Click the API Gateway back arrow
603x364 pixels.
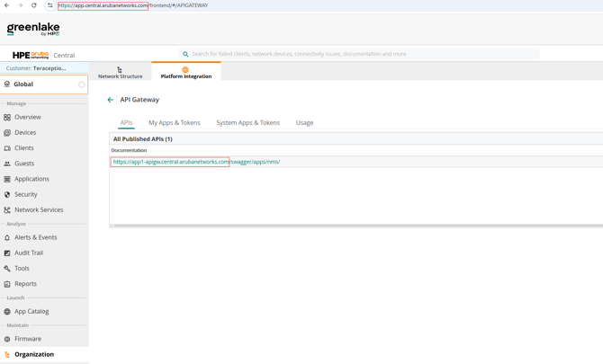coord(111,100)
